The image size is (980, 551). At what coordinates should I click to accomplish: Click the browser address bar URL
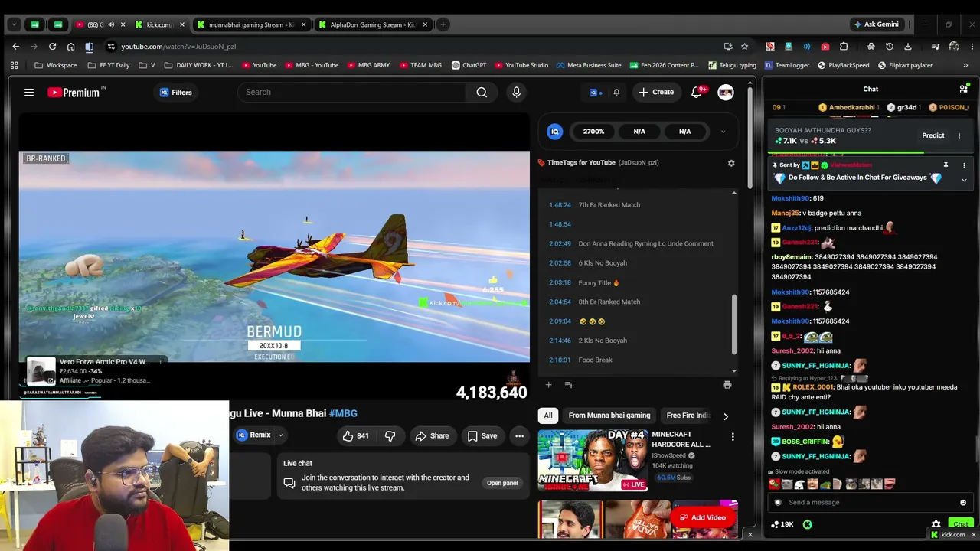[178, 47]
